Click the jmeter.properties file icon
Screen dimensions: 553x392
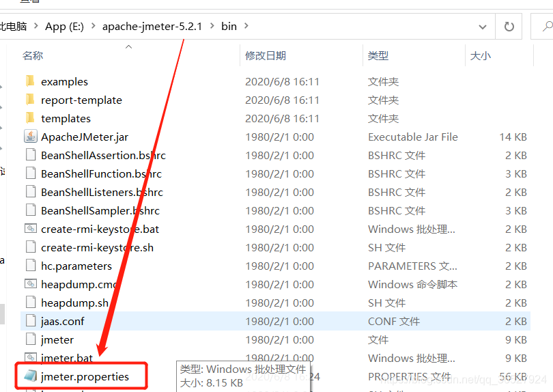pos(31,376)
